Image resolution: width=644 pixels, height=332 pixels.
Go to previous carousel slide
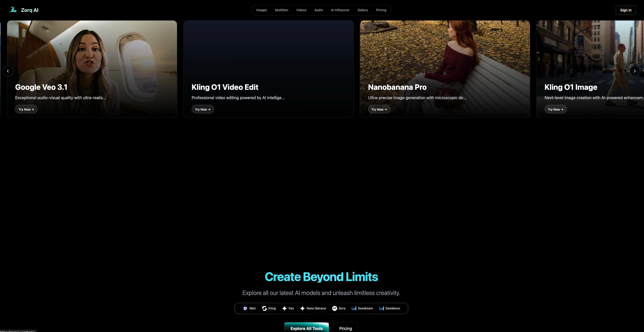(8, 71)
